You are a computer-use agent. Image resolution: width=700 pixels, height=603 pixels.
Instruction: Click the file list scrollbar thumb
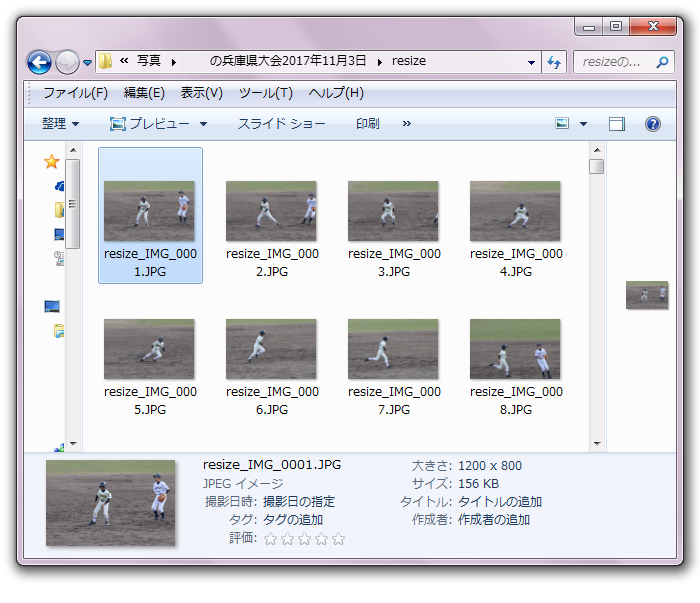[596, 166]
